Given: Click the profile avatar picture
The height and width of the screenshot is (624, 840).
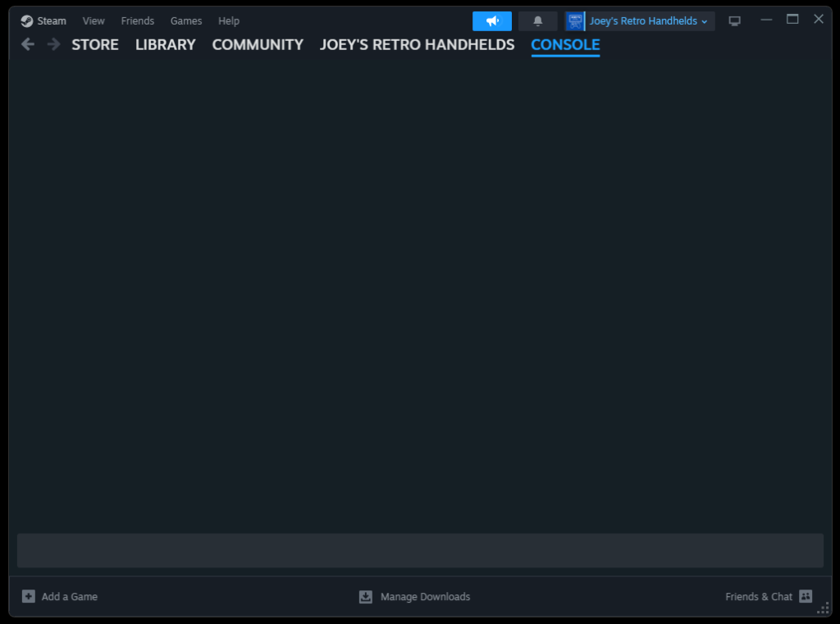Looking at the screenshot, I should (x=575, y=21).
